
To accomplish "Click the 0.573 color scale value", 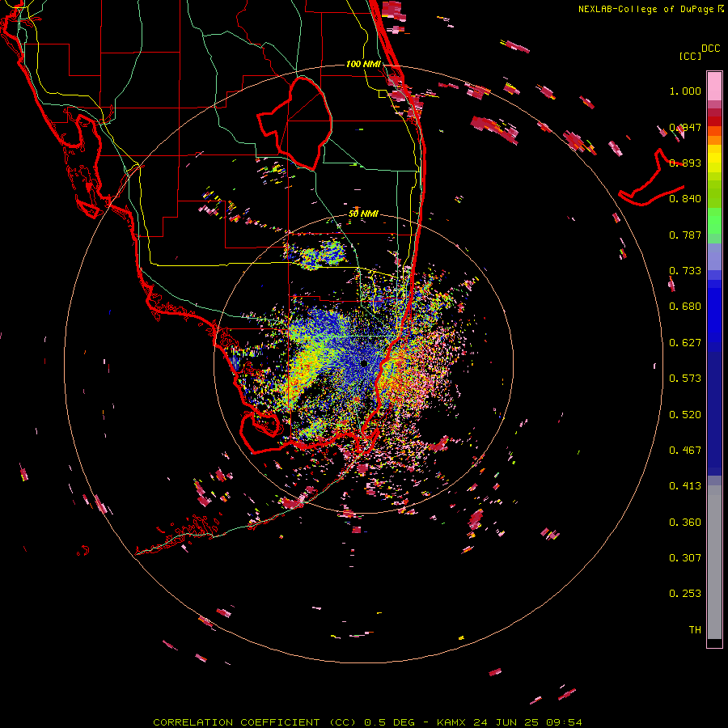I will 685,379.
